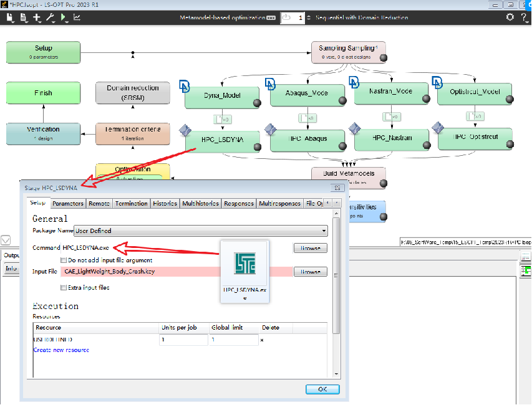Viewport: 532px width, 405px height.
Task: Click Browse button next to Input File
Action: pos(311,272)
